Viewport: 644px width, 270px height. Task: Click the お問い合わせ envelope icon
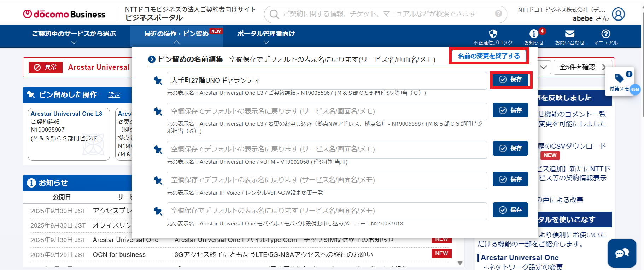569,34
